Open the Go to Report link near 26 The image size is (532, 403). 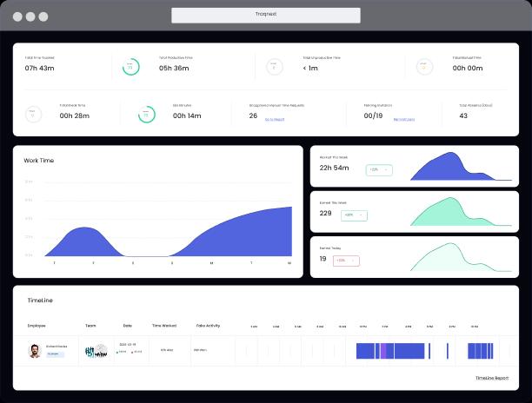pyautogui.click(x=275, y=119)
